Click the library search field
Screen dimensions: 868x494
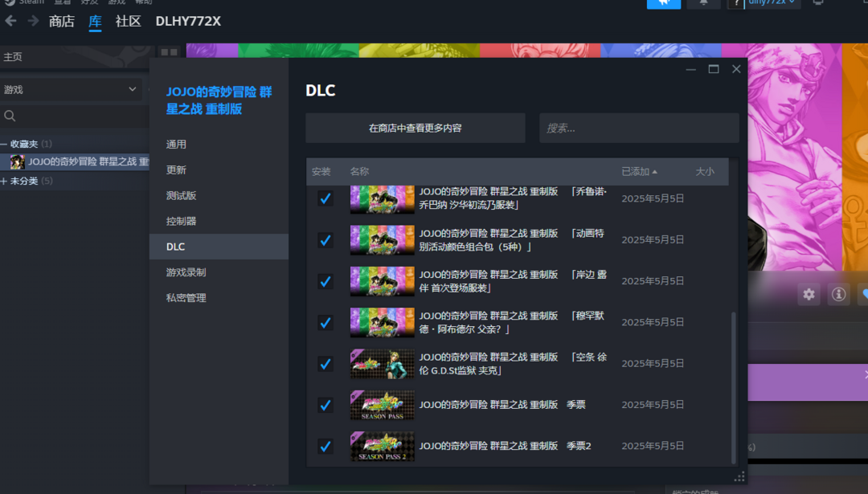(75, 116)
